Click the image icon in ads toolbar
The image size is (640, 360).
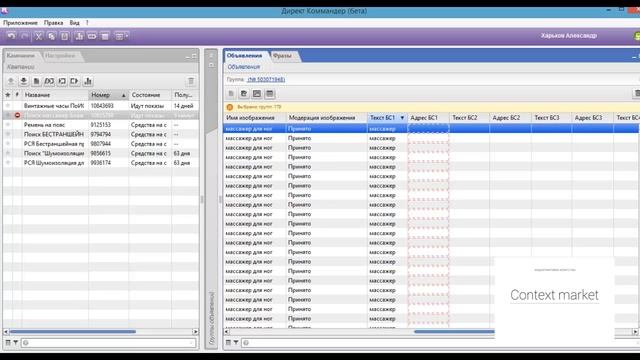[257, 94]
